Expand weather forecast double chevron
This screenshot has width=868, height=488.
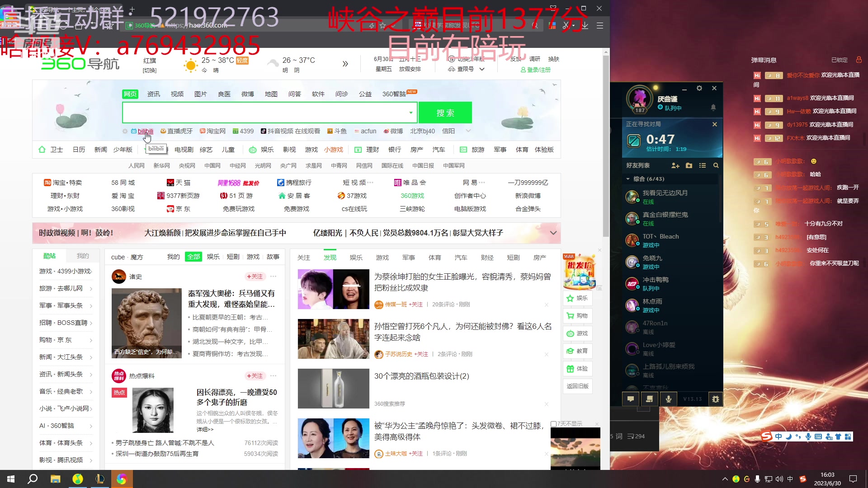[345, 64]
